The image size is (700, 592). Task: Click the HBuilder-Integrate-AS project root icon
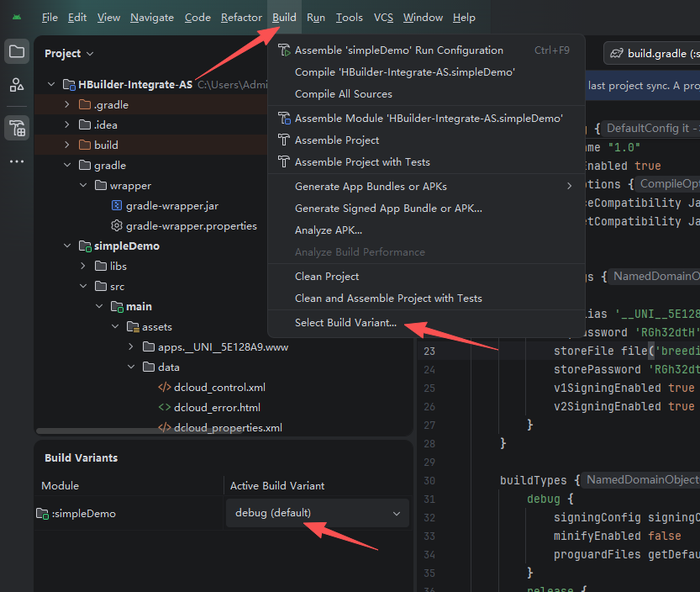(69, 84)
